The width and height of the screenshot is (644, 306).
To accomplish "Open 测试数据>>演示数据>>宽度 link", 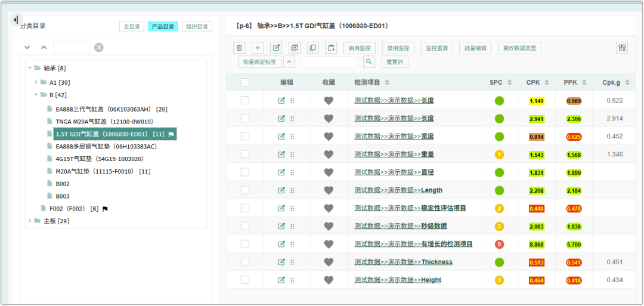I will pos(394,137).
